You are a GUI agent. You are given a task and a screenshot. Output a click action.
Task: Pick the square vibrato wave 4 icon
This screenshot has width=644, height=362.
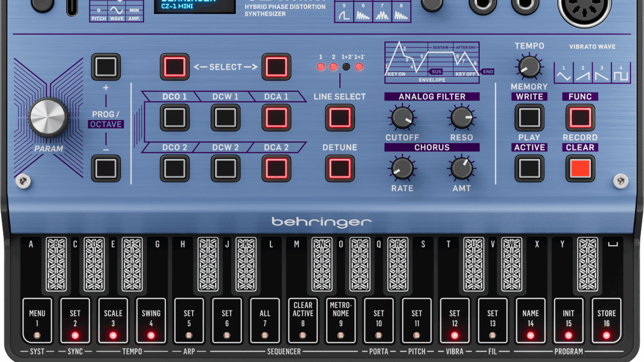[x=621, y=73]
